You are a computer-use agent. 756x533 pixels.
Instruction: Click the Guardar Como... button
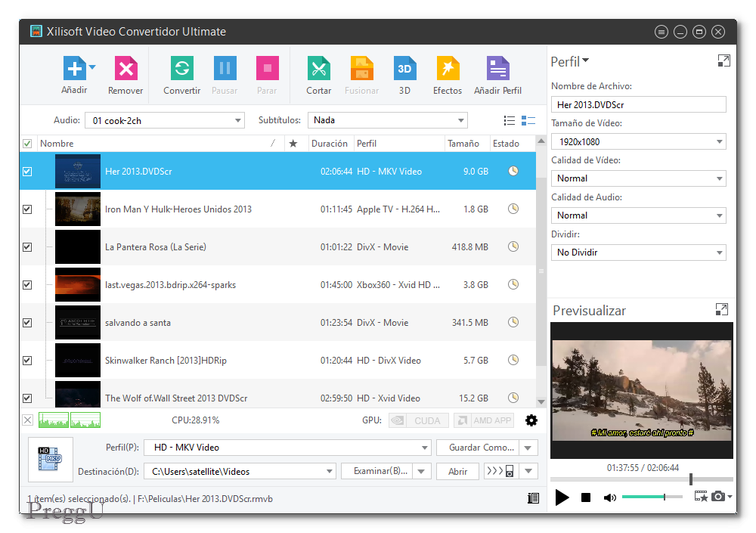click(478, 448)
